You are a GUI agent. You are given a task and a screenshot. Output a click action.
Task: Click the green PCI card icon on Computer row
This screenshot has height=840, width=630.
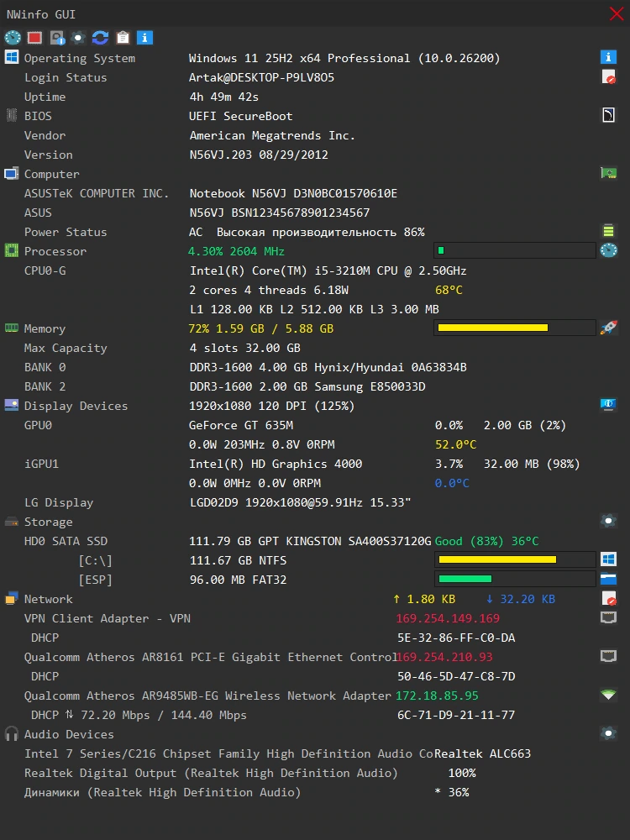pos(608,173)
